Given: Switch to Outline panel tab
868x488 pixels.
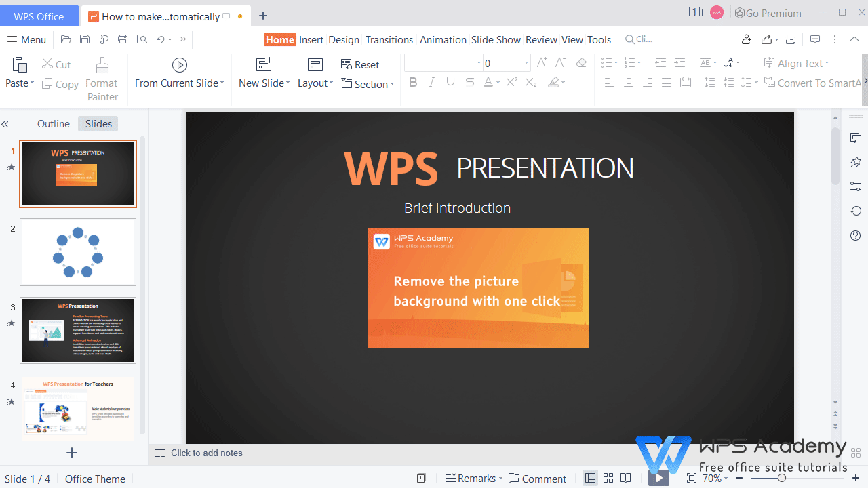Looking at the screenshot, I should pos(54,123).
